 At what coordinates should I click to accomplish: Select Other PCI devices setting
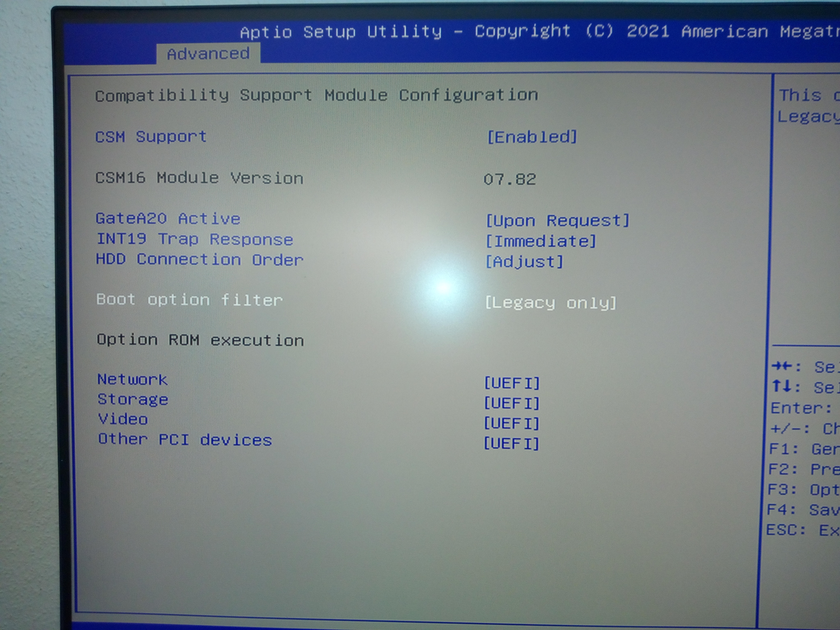click(x=185, y=440)
